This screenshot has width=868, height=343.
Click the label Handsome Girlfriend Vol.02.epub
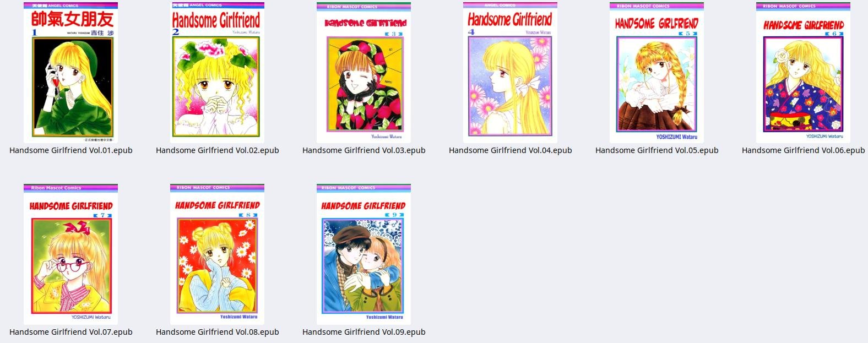pyautogui.click(x=218, y=150)
